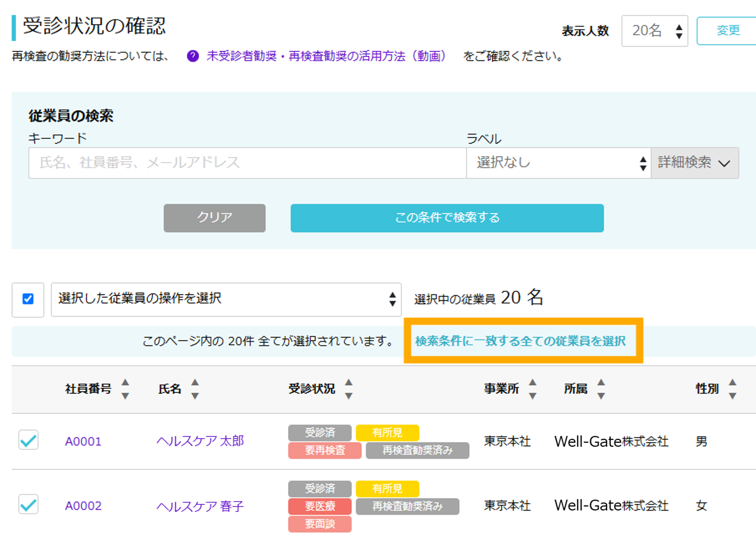The image size is (756, 540).
Task: Open the ラベル 選択なし dropdown
Action: click(559, 163)
